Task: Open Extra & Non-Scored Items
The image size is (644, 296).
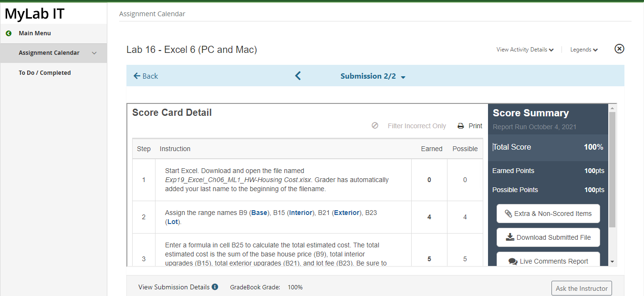Action: 548,214
